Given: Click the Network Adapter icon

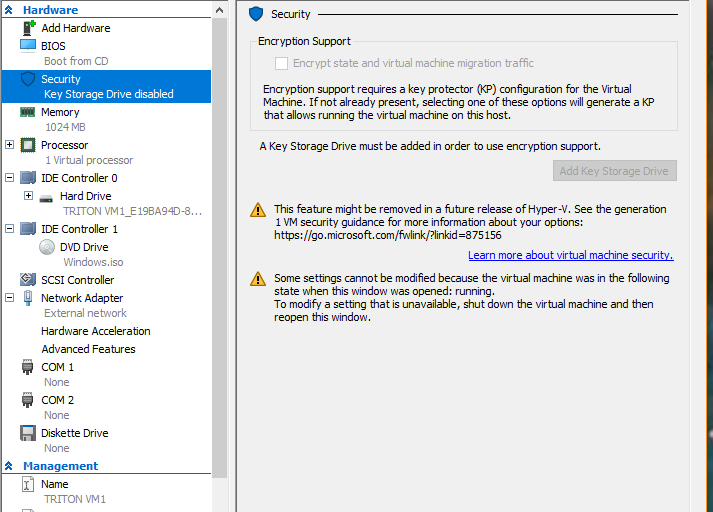Looking at the screenshot, I should click(28, 298).
